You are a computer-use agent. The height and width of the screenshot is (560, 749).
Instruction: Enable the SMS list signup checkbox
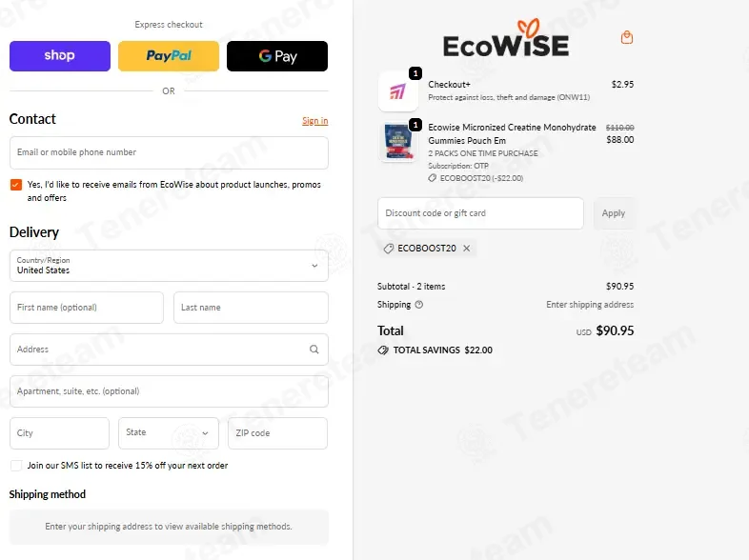[16, 466]
